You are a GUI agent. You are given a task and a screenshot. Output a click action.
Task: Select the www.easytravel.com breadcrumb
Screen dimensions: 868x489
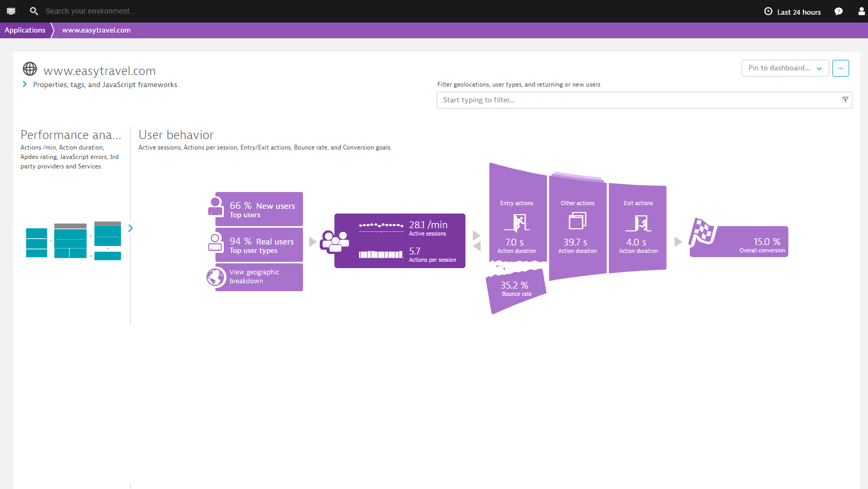tap(96, 30)
